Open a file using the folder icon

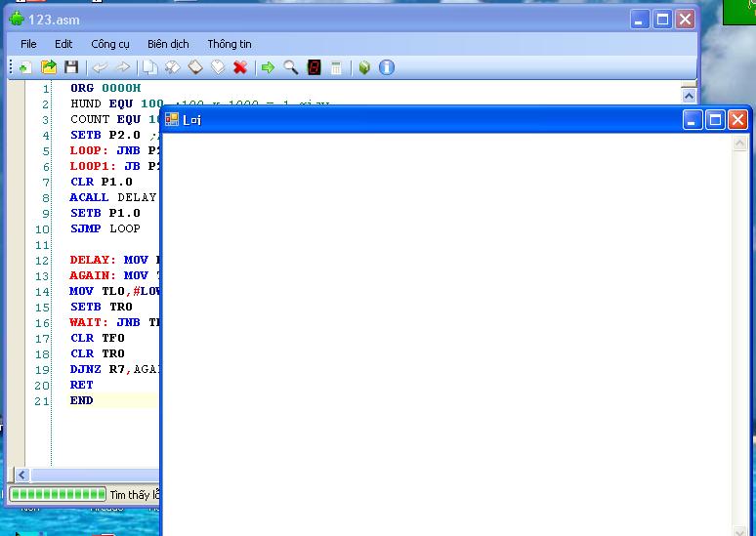click(48, 67)
